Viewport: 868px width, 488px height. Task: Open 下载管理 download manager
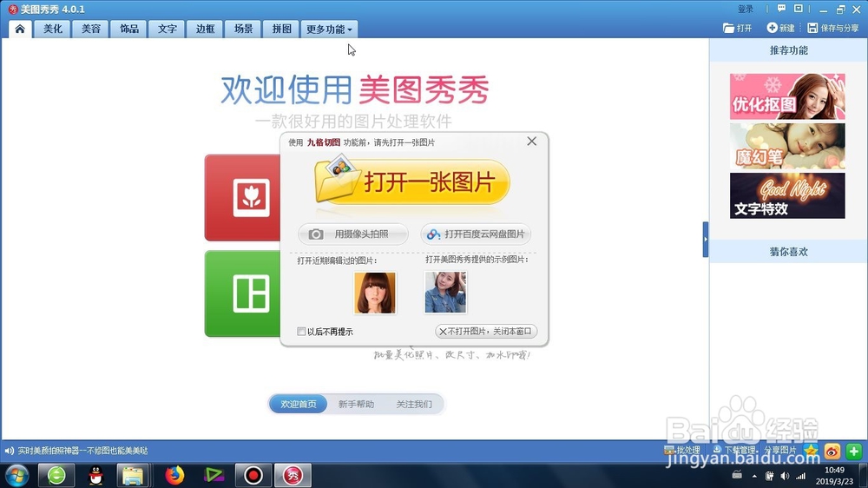coord(734,450)
